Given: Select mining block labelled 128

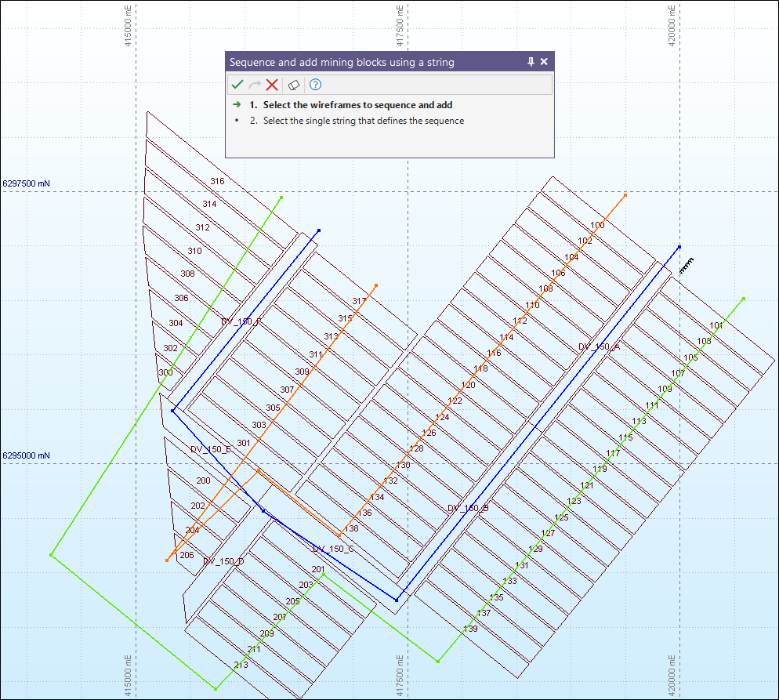Looking at the screenshot, I should (416, 448).
